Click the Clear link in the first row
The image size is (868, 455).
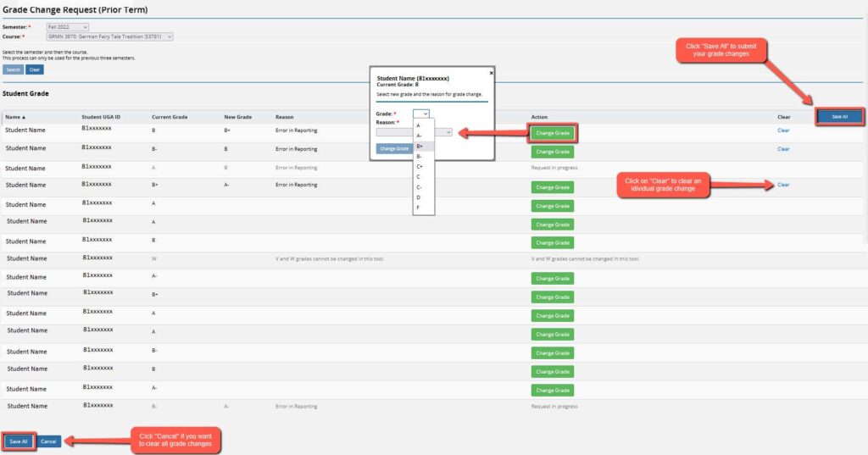click(783, 130)
